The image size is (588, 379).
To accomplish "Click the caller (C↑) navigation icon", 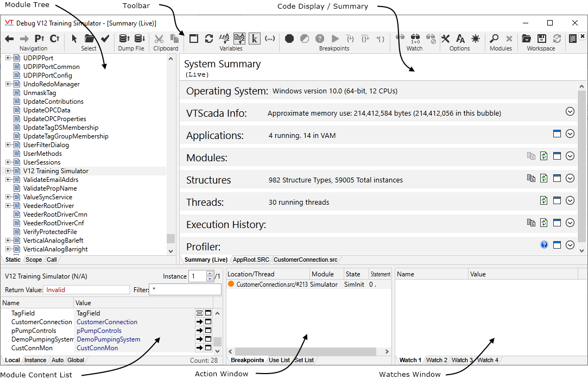I will pos(55,39).
